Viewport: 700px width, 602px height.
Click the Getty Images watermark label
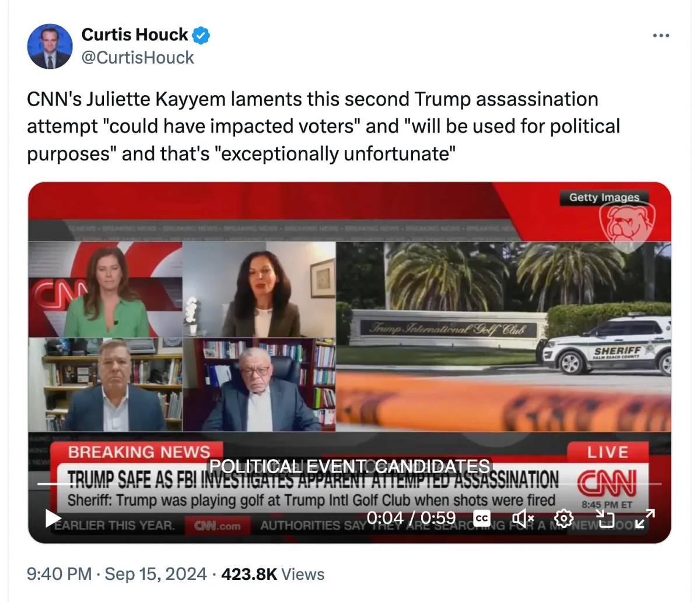pyautogui.click(x=604, y=197)
